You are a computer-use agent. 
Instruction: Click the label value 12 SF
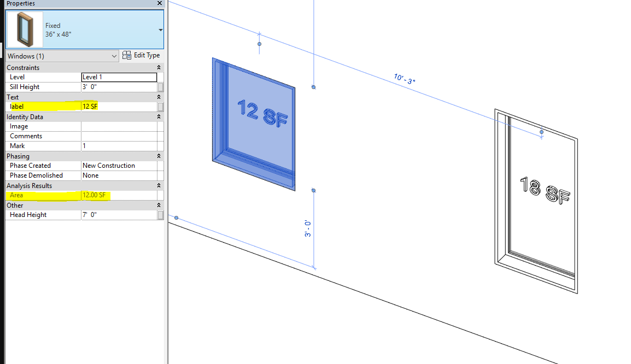pos(119,107)
